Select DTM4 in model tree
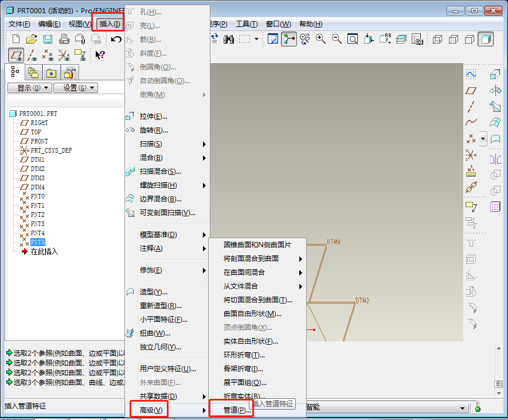This screenshot has width=508, height=420. (x=38, y=187)
